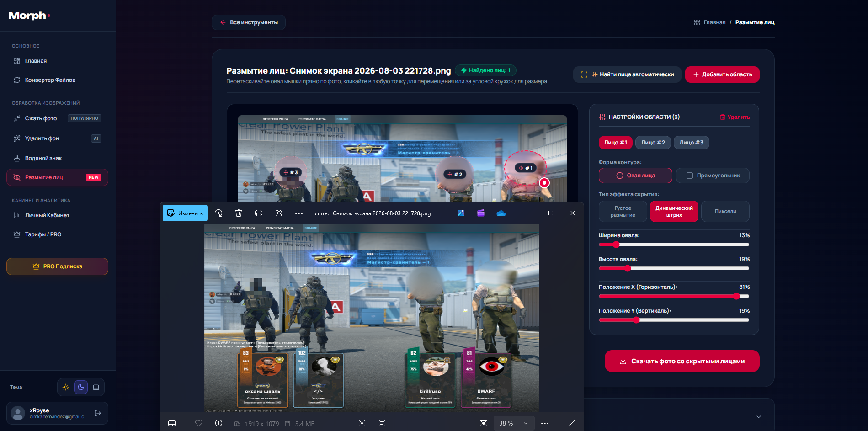The width and height of the screenshot is (868, 431).
Task: Open the three-dot menu in Photos bottom bar
Action: coord(545,423)
